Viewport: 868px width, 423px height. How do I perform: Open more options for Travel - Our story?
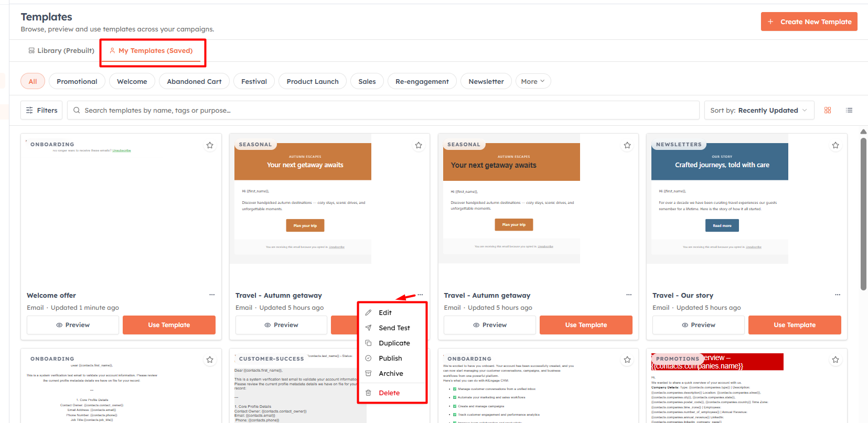838,295
